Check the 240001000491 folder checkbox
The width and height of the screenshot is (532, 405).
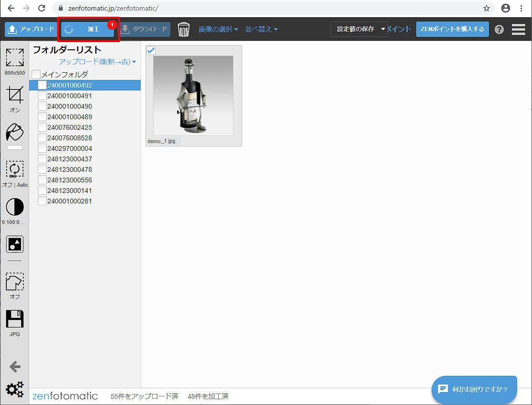42,95
